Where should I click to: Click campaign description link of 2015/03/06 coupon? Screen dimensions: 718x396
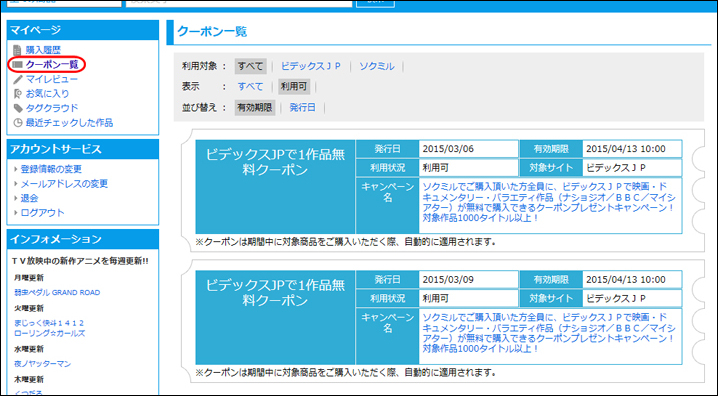click(548, 203)
